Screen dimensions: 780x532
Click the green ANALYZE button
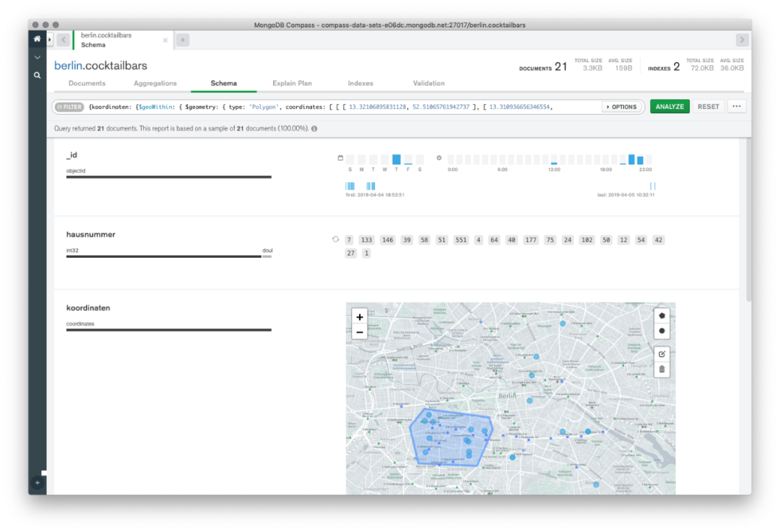(669, 106)
